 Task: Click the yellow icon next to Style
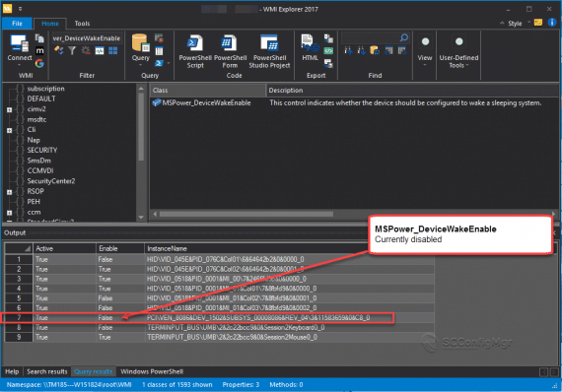tap(538, 23)
